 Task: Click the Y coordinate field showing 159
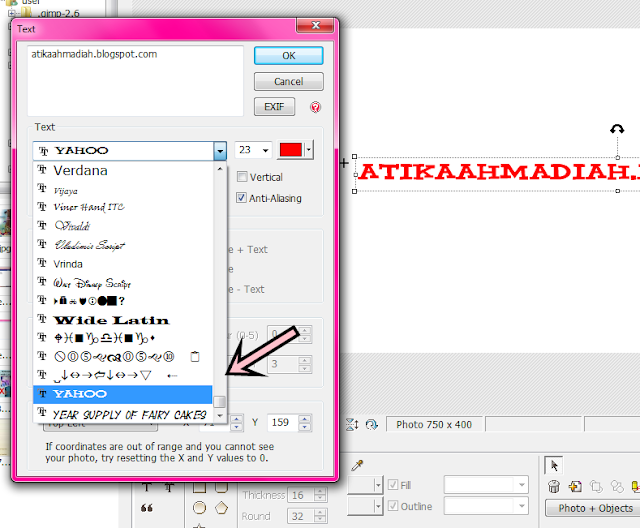(284, 422)
